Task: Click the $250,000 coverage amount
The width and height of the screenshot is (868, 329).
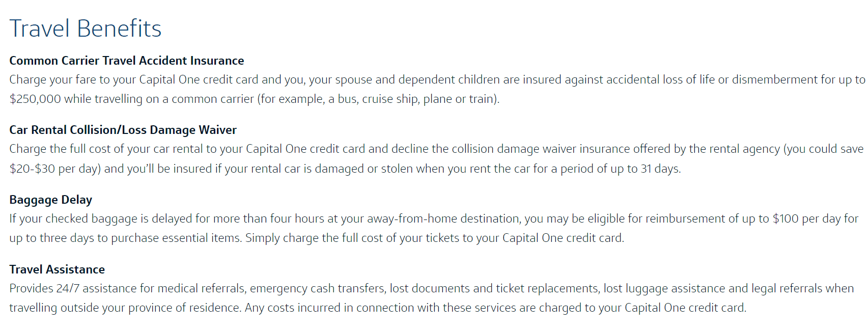Action: coord(35,99)
